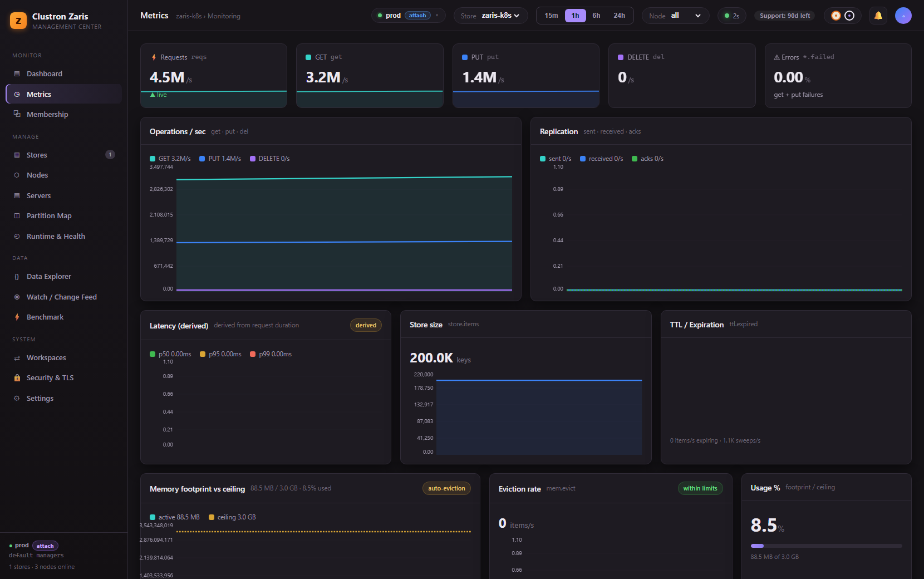
Task: Toggle DELETE series in Operations legend
Action: click(270, 159)
